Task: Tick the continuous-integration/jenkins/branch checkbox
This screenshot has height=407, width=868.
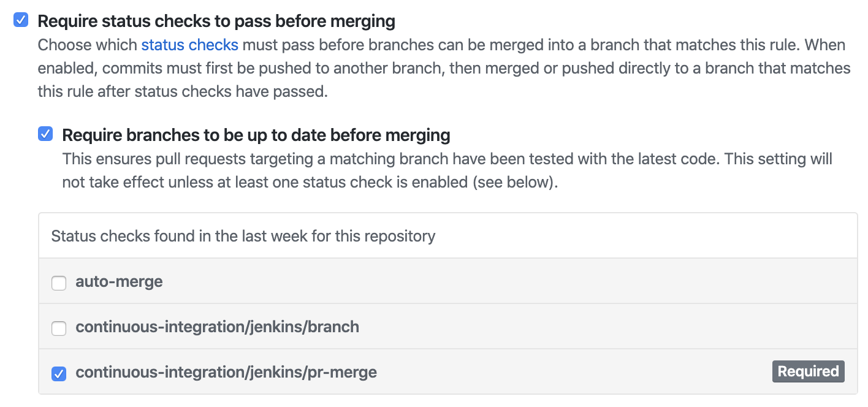Action: (59, 329)
